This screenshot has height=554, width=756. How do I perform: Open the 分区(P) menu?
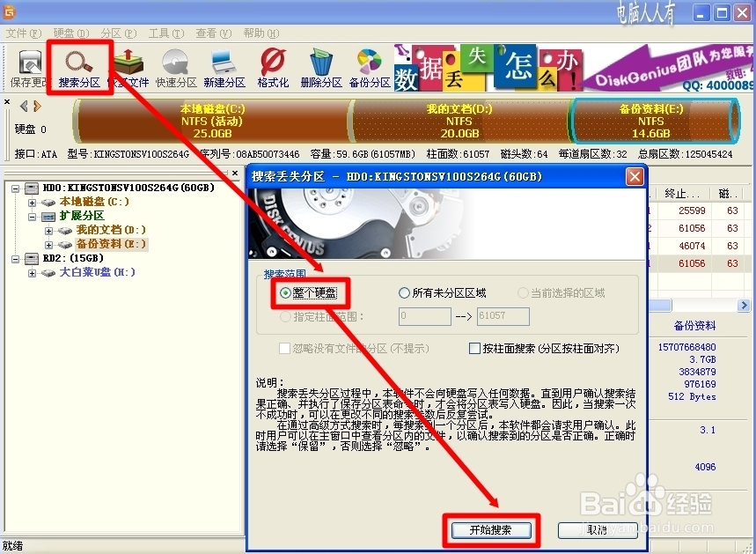tap(119, 33)
